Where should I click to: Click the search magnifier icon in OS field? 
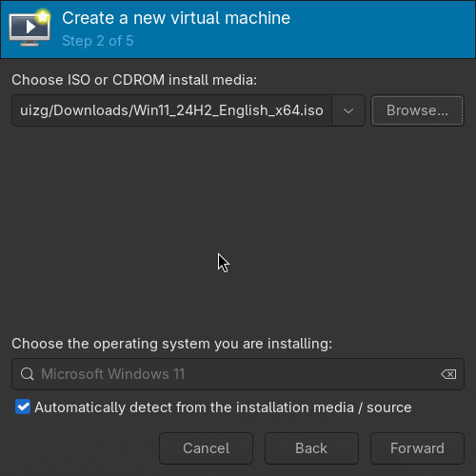coord(28,374)
